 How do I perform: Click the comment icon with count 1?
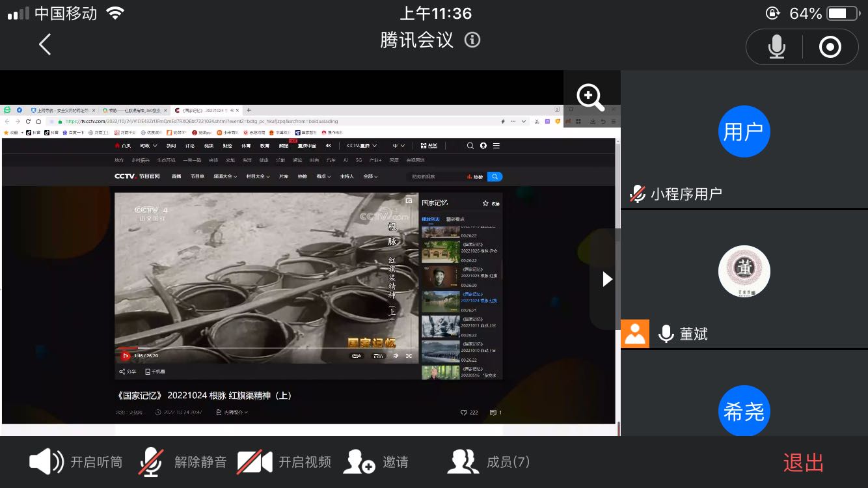coord(493,413)
